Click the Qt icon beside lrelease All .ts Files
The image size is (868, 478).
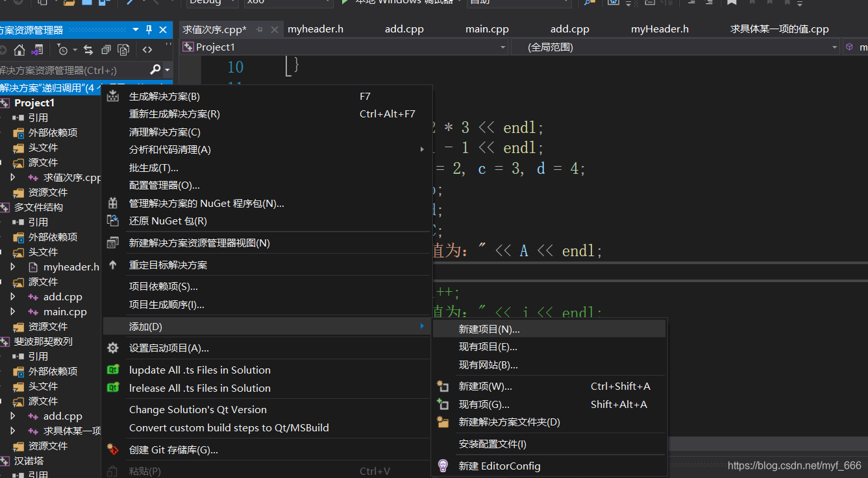[113, 388]
